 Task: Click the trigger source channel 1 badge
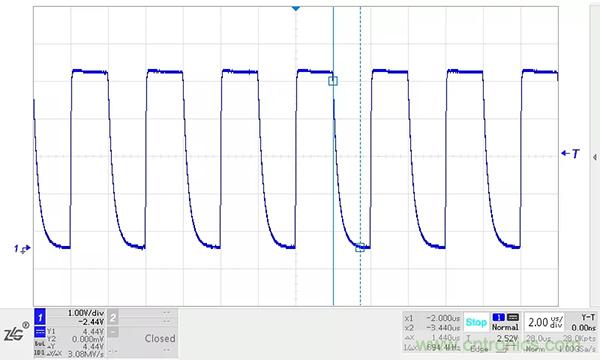(498, 317)
